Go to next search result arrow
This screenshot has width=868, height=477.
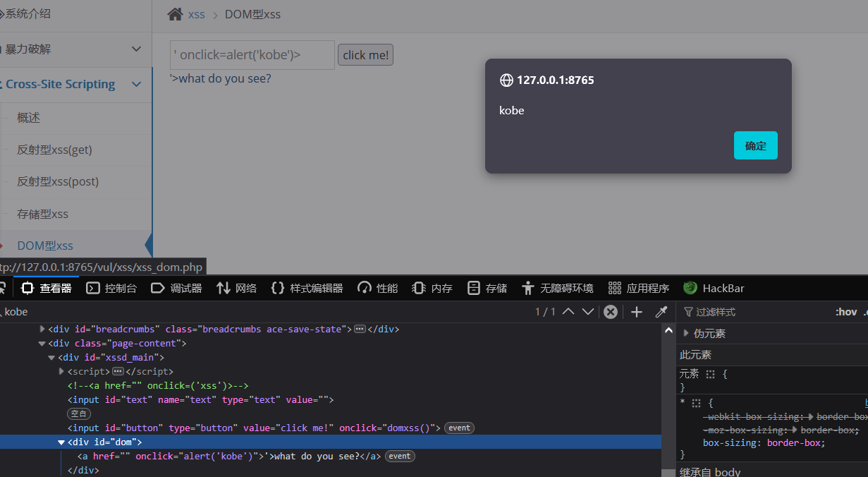pos(588,312)
